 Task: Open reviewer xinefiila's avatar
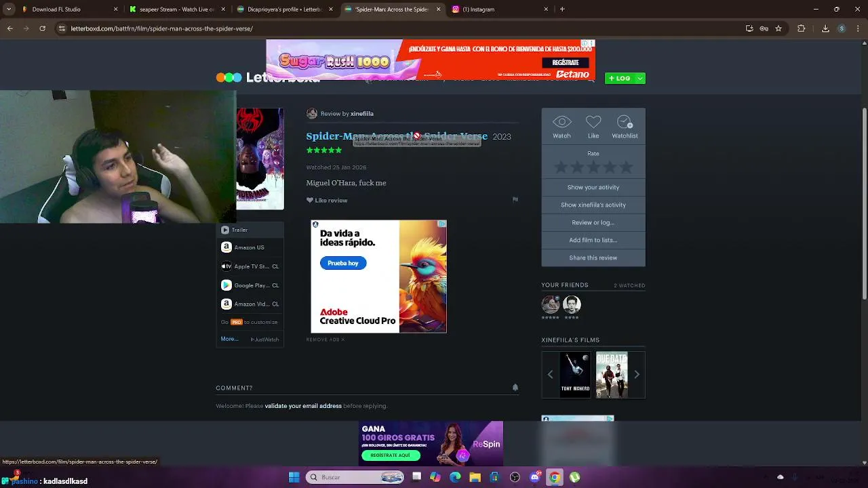pos(312,114)
